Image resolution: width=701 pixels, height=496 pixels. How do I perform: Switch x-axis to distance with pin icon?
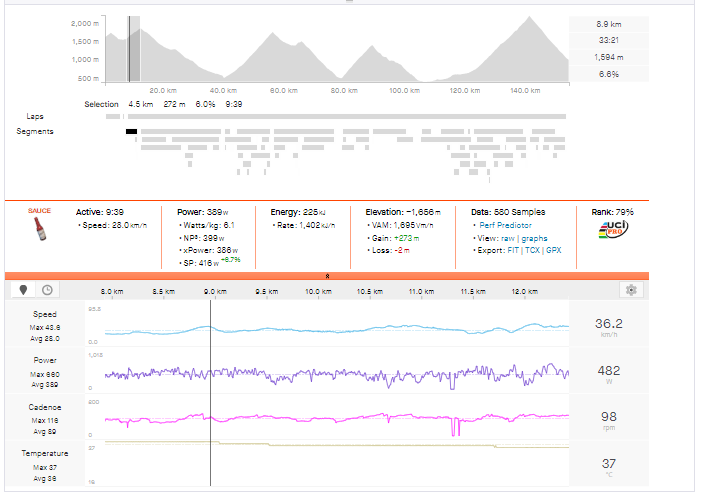[x=26, y=290]
